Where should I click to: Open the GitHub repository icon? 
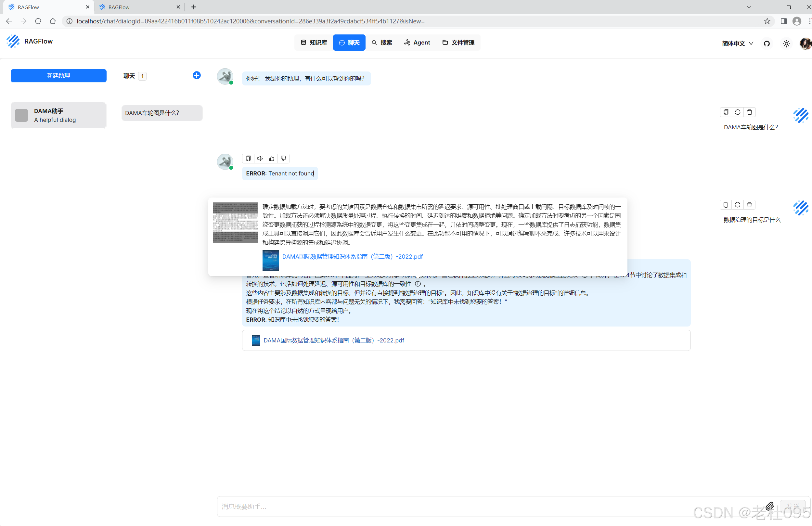767,43
